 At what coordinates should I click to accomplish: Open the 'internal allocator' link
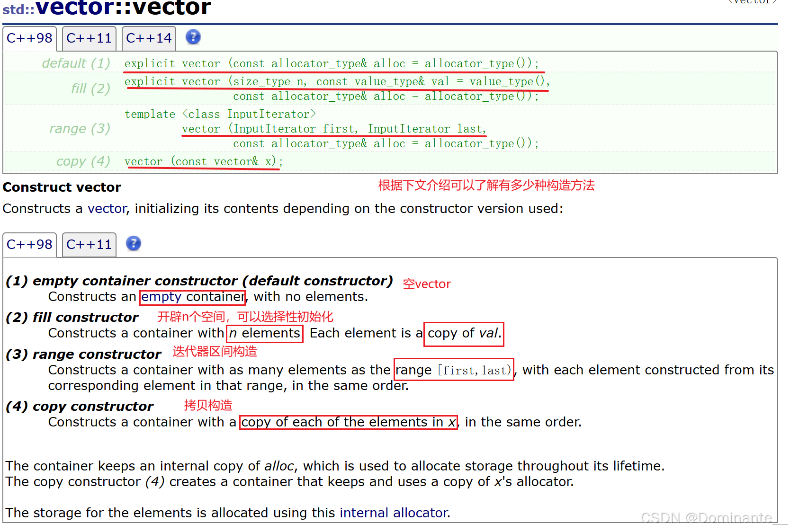pyautogui.click(x=394, y=513)
